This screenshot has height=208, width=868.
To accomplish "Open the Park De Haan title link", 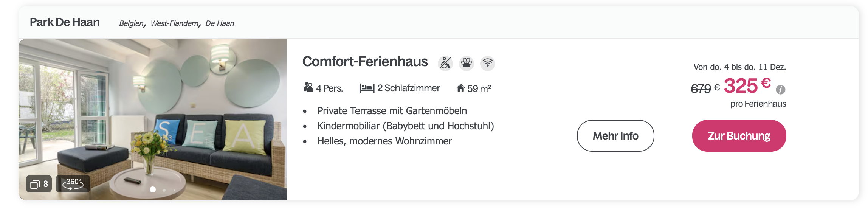I will coord(65,22).
